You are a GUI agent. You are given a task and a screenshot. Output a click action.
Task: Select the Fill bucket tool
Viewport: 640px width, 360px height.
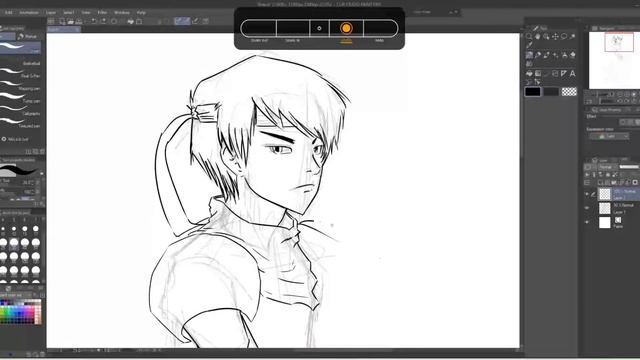pos(529,73)
